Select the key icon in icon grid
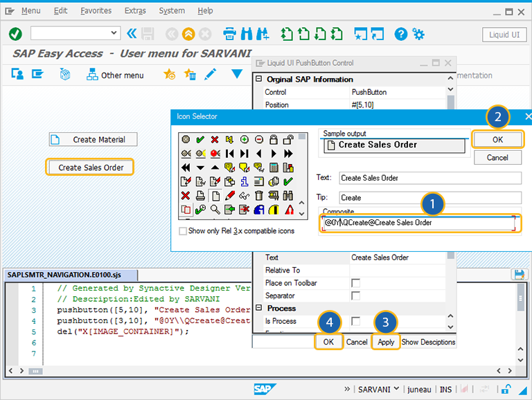Screen dimensions: 532x400 point(200,210)
